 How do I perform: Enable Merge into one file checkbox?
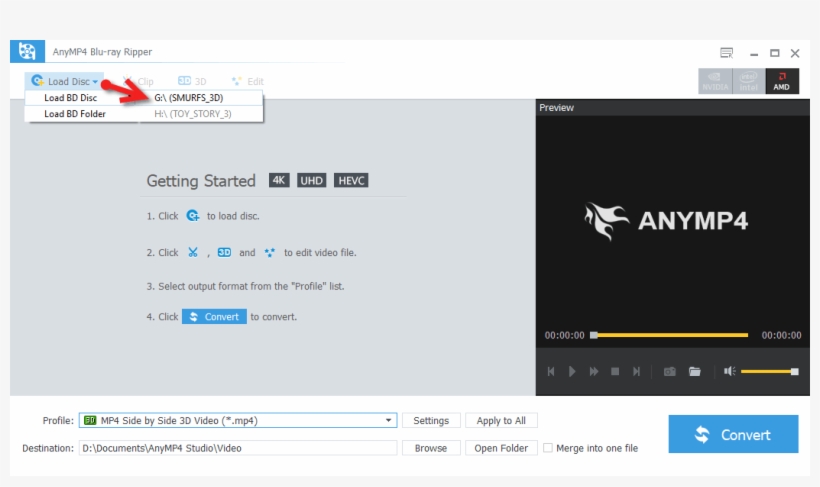tap(548, 448)
